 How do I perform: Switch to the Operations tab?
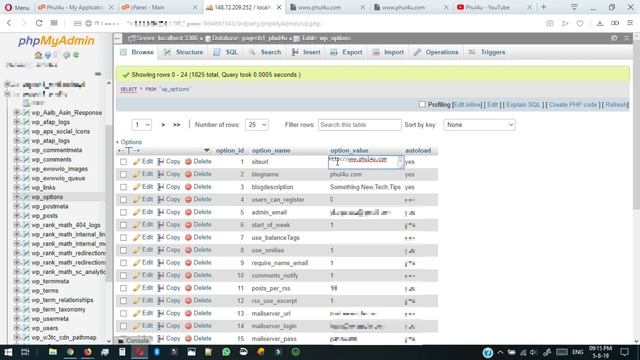tap(436, 52)
